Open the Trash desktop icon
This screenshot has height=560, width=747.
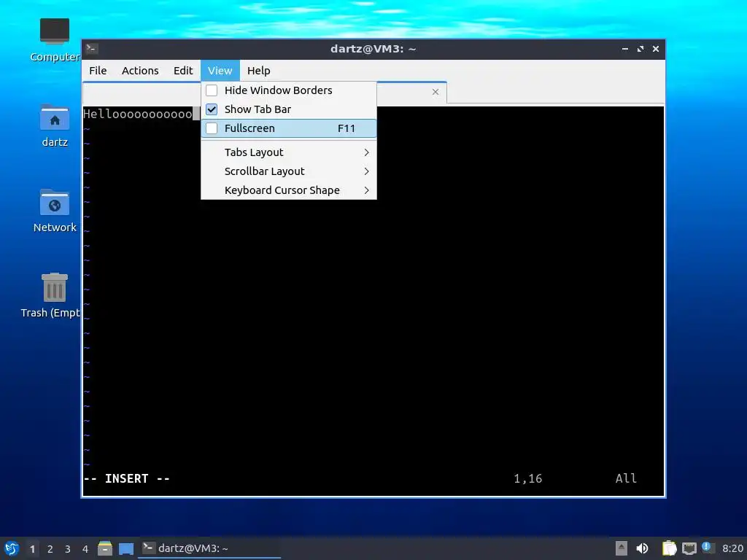click(x=50, y=296)
